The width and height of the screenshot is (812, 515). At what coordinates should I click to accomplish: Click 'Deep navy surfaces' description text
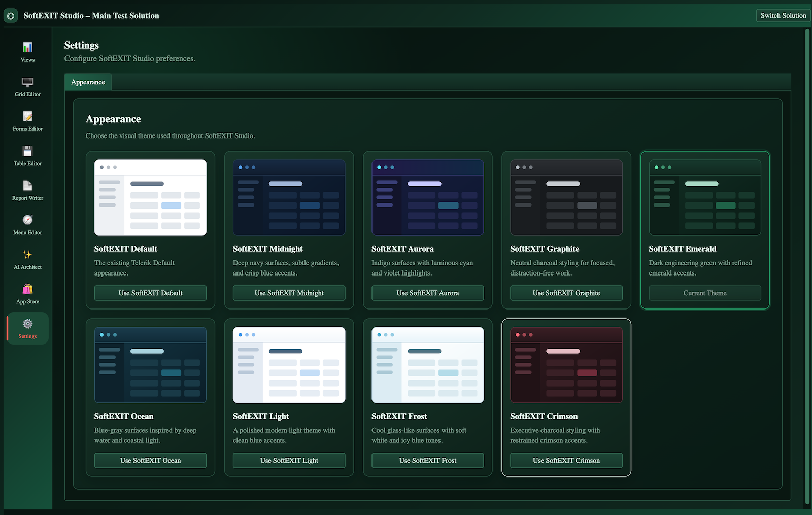point(286,268)
